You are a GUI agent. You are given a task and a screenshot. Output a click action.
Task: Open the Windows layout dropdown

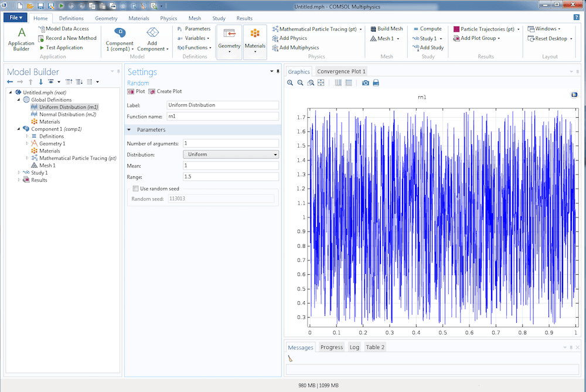pyautogui.click(x=544, y=29)
